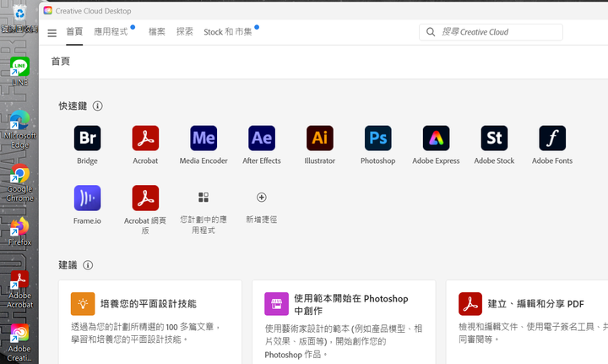
Task: Click the purple storefront card icon
Action: pyautogui.click(x=276, y=304)
